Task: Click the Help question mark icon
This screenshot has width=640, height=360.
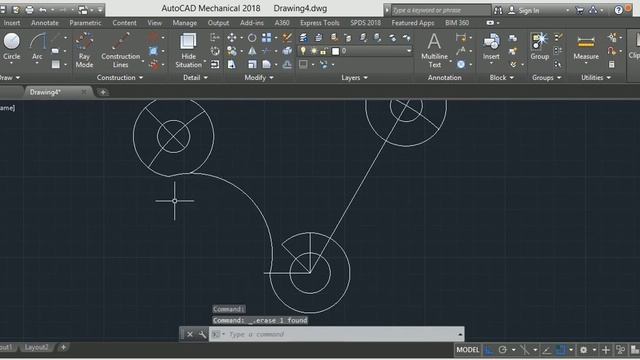Action: click(x=618, y=10)
